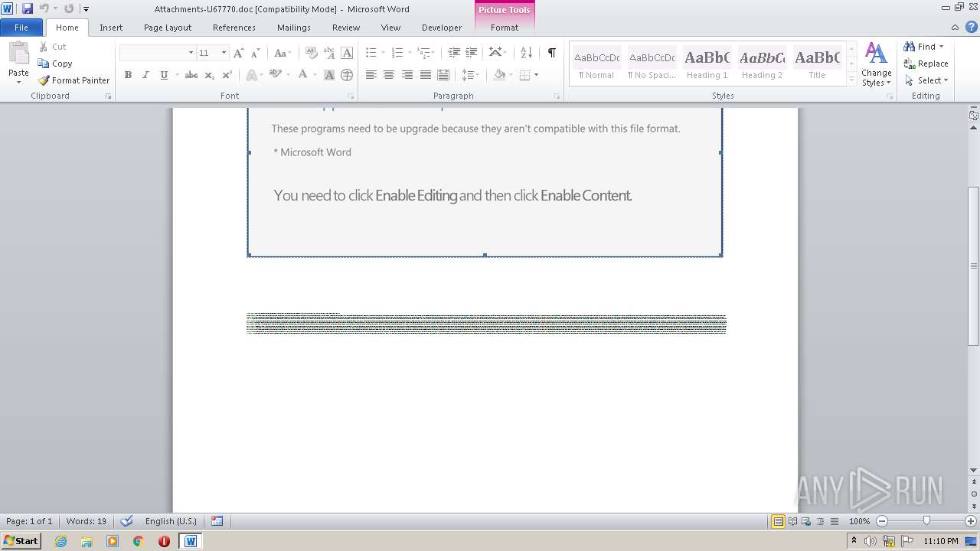Open Opera from taskbar
Screen dimensions: 980x551
click(164, 541)
